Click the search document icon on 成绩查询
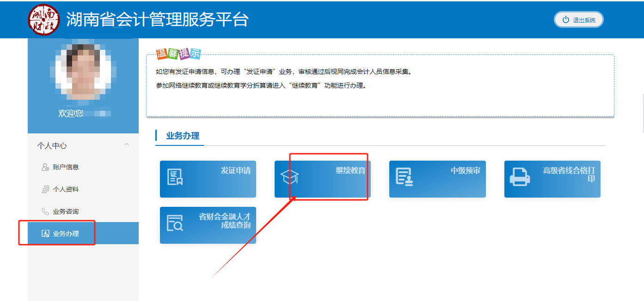Image resolution: width=644 pixels, height=301 pixels. (x=175, y=223)
